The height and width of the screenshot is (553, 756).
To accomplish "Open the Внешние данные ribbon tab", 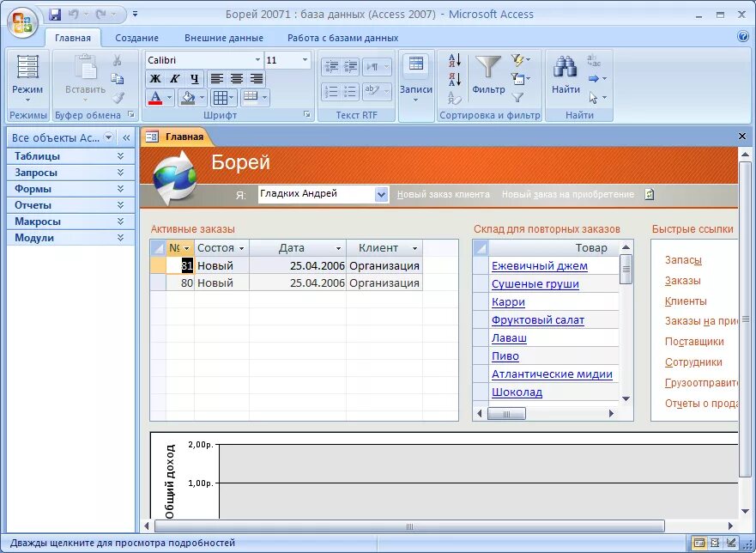I will click(x=224, y=38).
